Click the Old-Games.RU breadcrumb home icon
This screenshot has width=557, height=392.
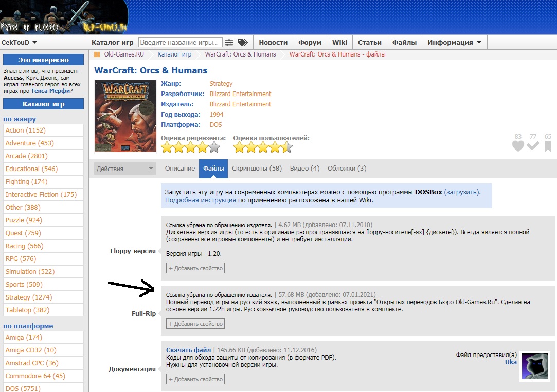click(97, 54)
